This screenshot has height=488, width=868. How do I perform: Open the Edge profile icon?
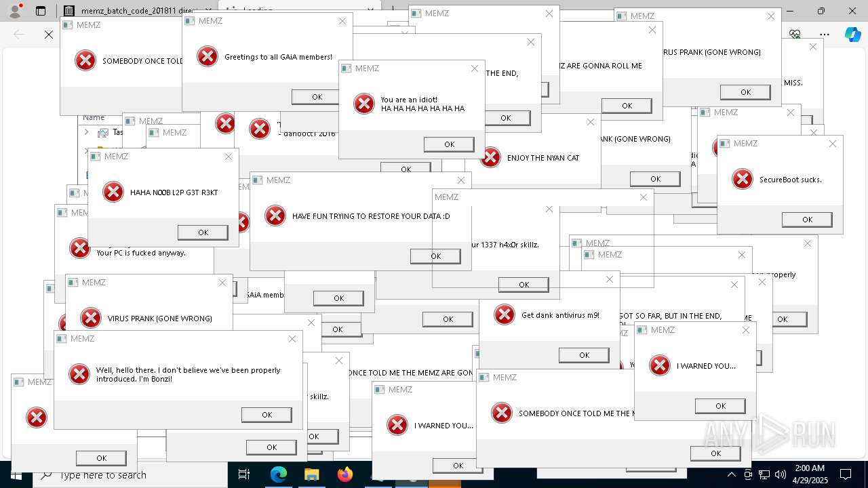15,11
